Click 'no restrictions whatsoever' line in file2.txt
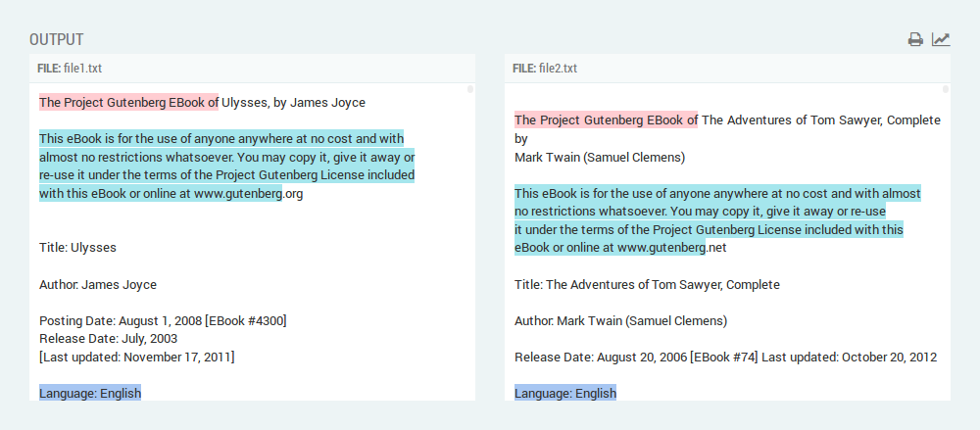The height and width of the screenshot is (430, 980). (x=700, y=212)
